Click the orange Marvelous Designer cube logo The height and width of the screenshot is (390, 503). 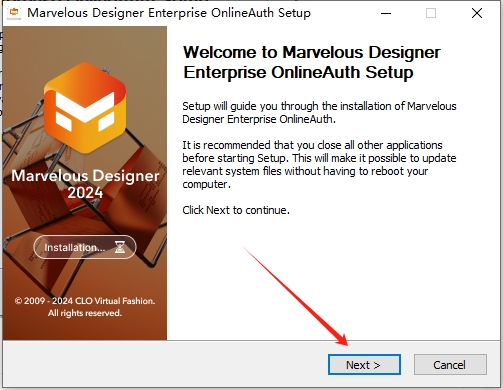tap(85, 108)
